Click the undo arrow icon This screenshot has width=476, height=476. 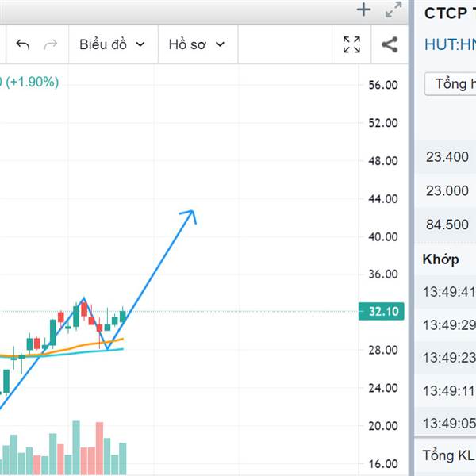pyautogui.click(x=23, y=44)
